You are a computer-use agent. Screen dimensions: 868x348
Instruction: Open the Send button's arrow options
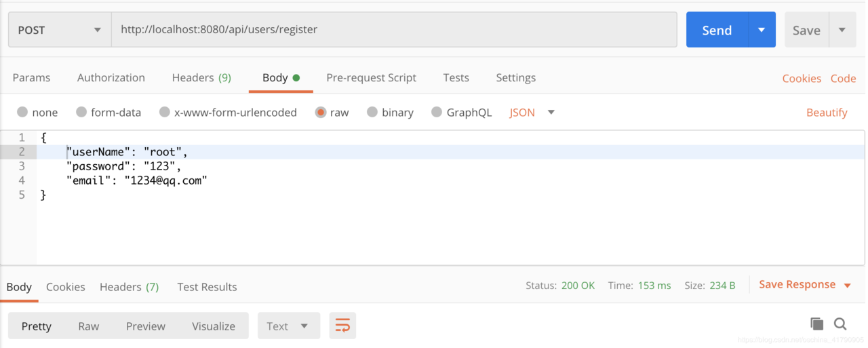click(x=762, y=30)
